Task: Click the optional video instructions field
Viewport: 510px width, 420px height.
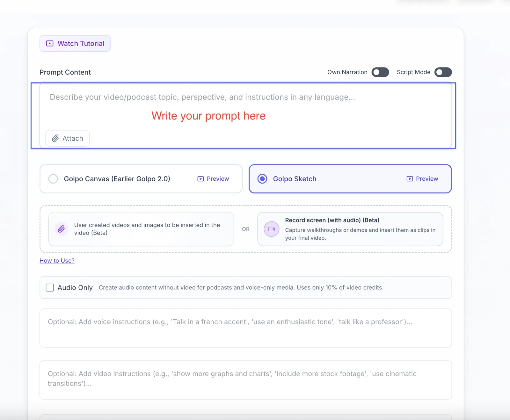Action: pyautogui.click(x=245, y=380)
